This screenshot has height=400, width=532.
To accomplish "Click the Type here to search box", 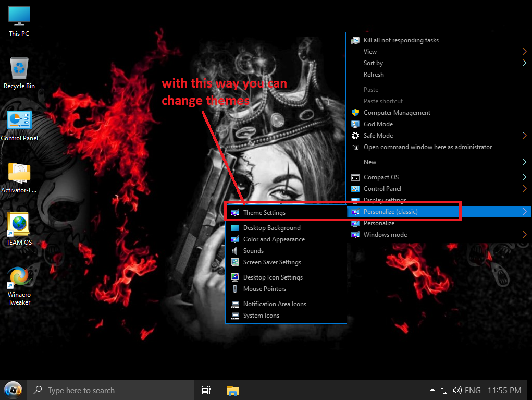I will point(110,390).
